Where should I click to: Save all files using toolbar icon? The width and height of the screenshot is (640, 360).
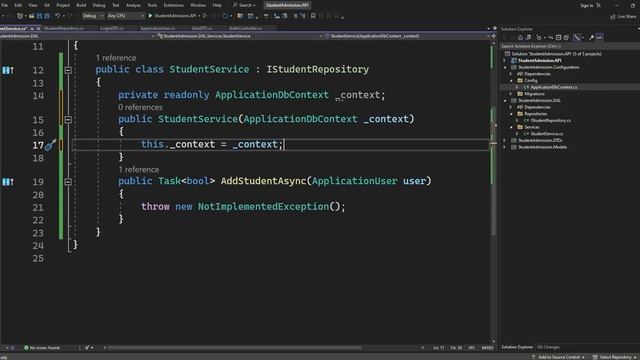click(47, 16)
